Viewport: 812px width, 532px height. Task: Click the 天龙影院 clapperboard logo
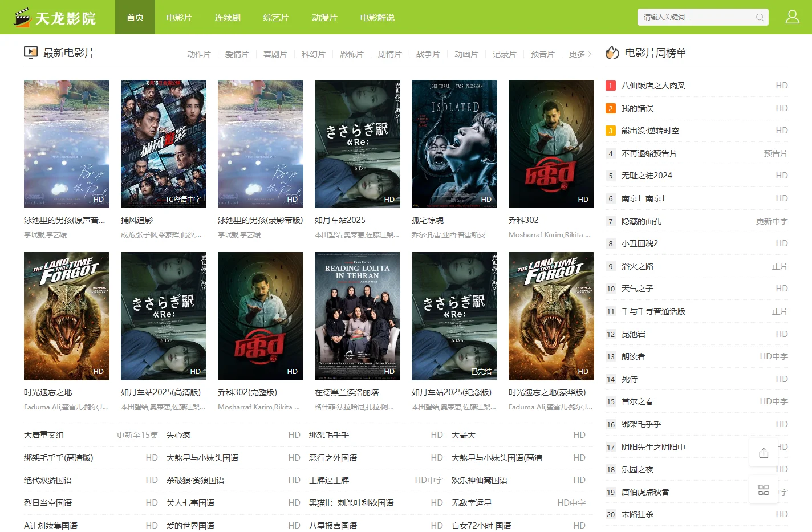(55, 18)
